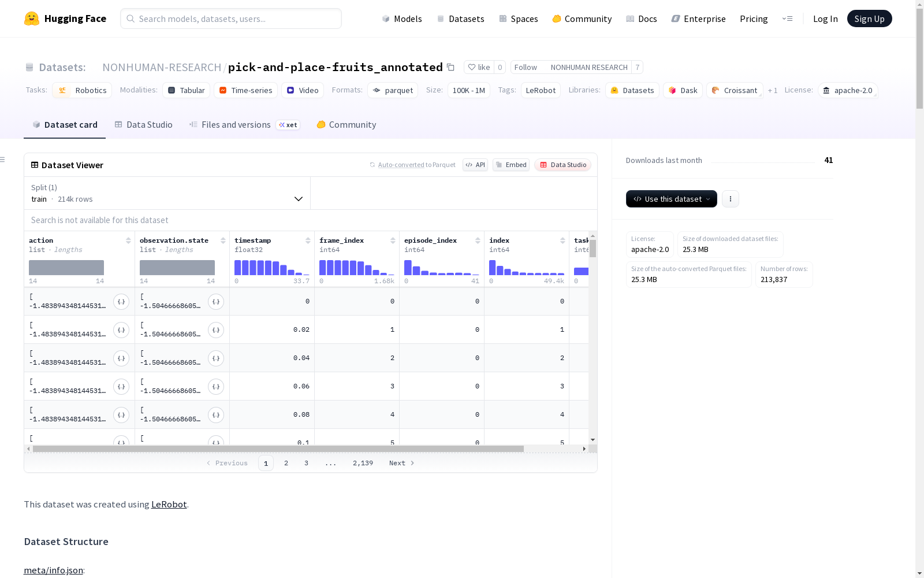This screenshot has width=924, height=578.
Task: Click the table's vertical scrollbar thumb
Action: click(x=593, y=249)
